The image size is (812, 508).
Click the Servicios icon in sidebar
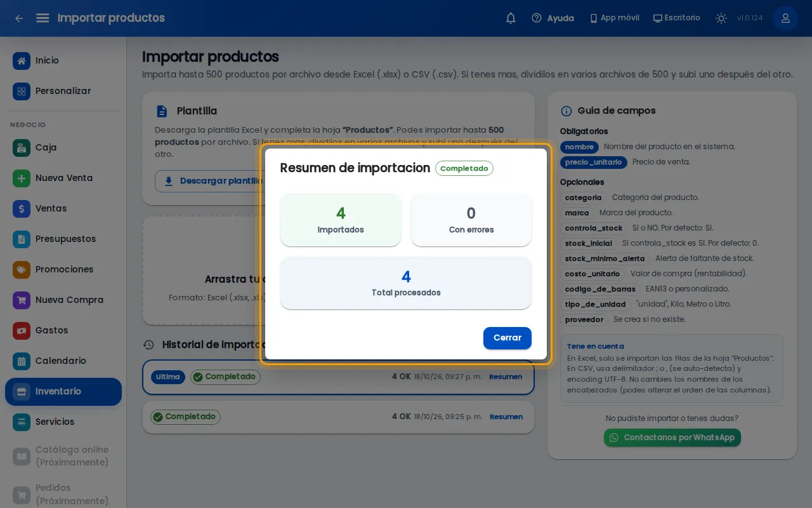coord(22,422)
